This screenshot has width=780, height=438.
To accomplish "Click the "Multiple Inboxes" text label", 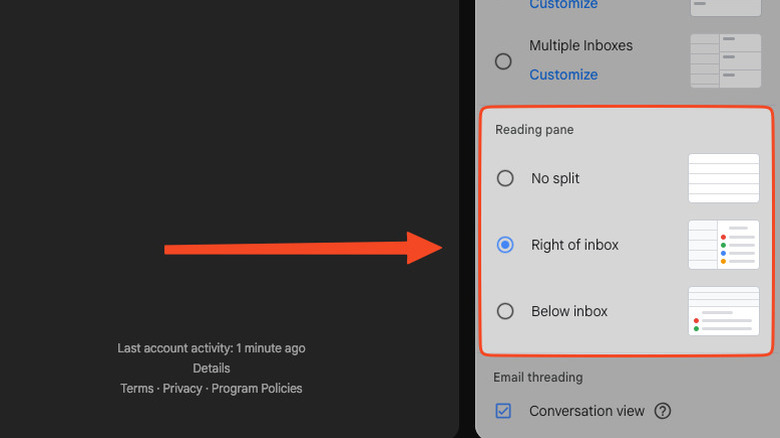I will [580, 46].
